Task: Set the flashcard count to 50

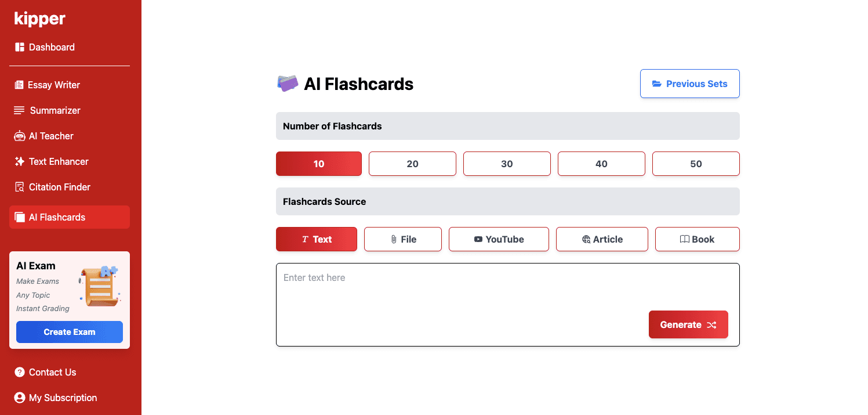Action: [x=696, y=164]
